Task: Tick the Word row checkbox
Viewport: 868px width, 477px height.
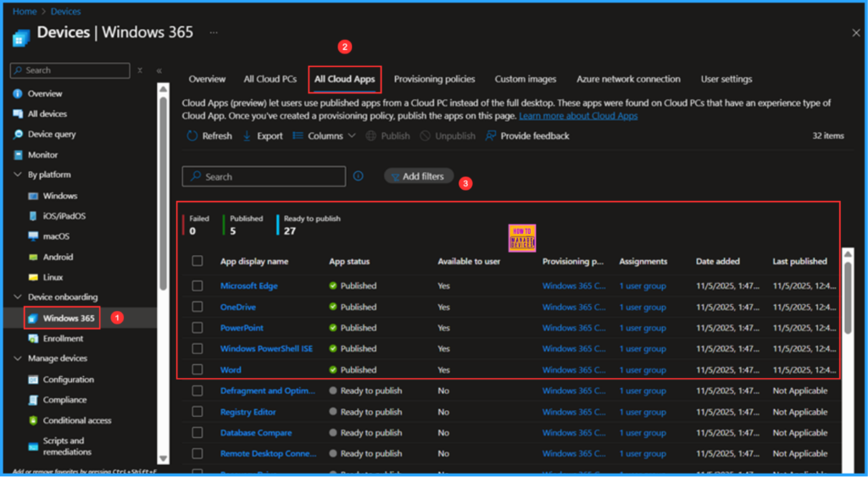Action: tap(197, 369)
